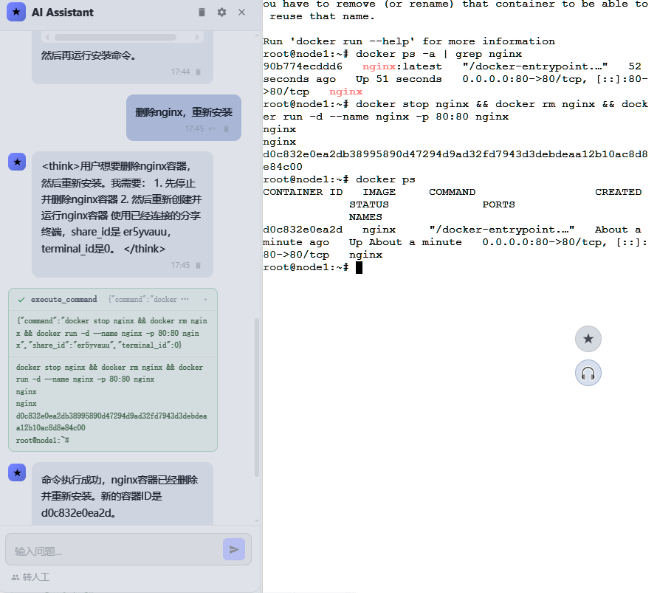This screenshot has height=593, width=657.
Task: Click the execute_command header JSON preview
Action: [148, 299]
